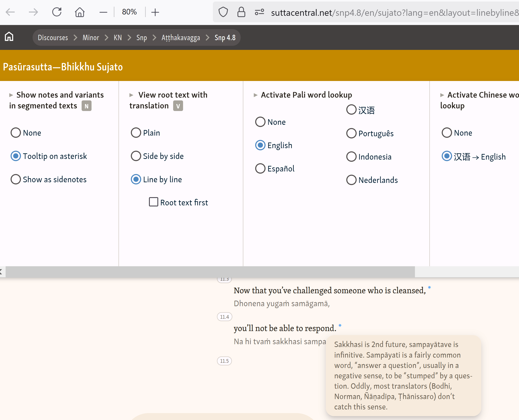Select Español for Pali word lookup
Screen dimensions: 519x420
coord(260,168)
